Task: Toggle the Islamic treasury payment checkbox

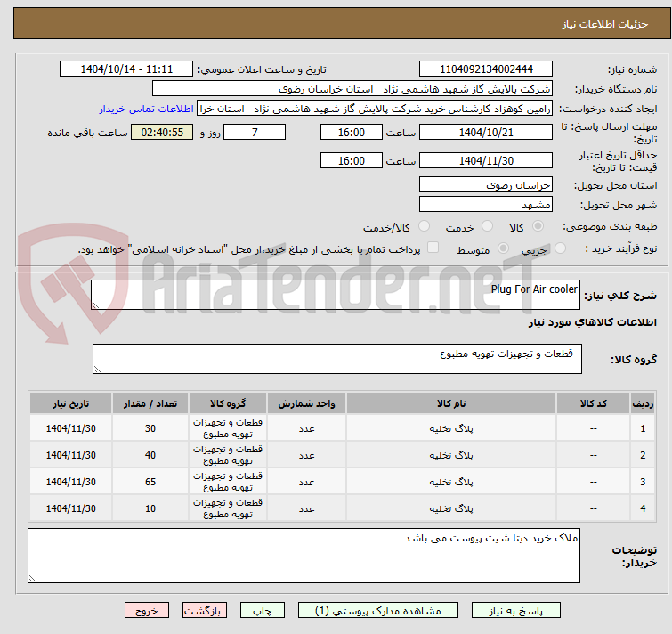Action: pyautogui.click(x=433, y=248)
